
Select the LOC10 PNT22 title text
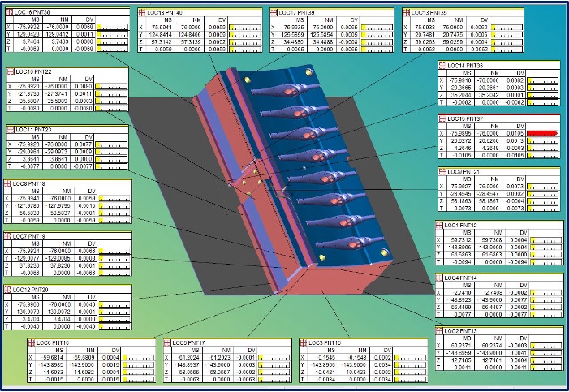[x=33, y=71]
